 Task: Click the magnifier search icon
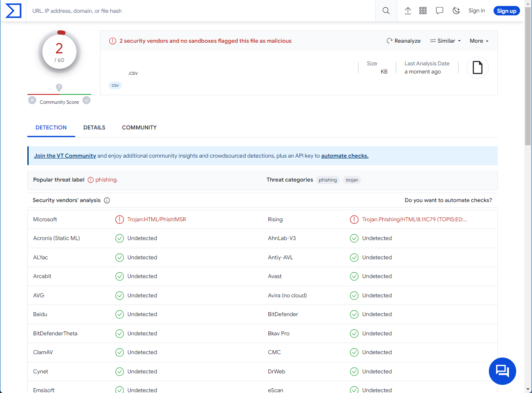pos(386,11)
